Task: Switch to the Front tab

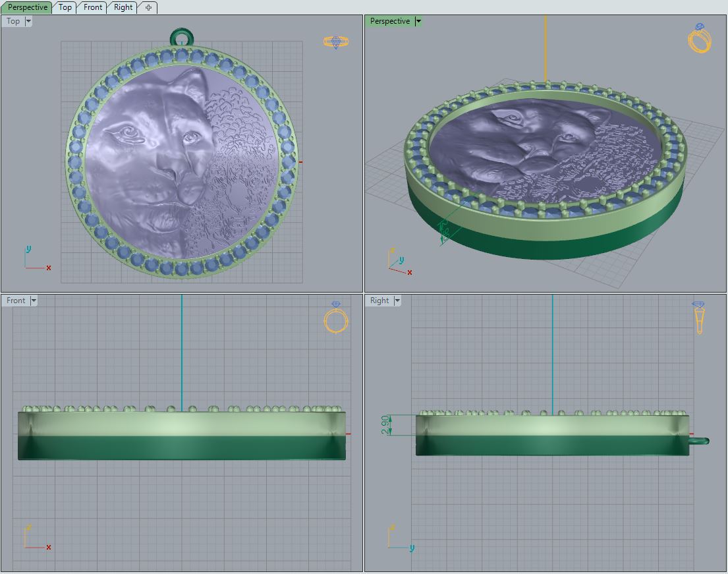Action: [x=93, y=7]
